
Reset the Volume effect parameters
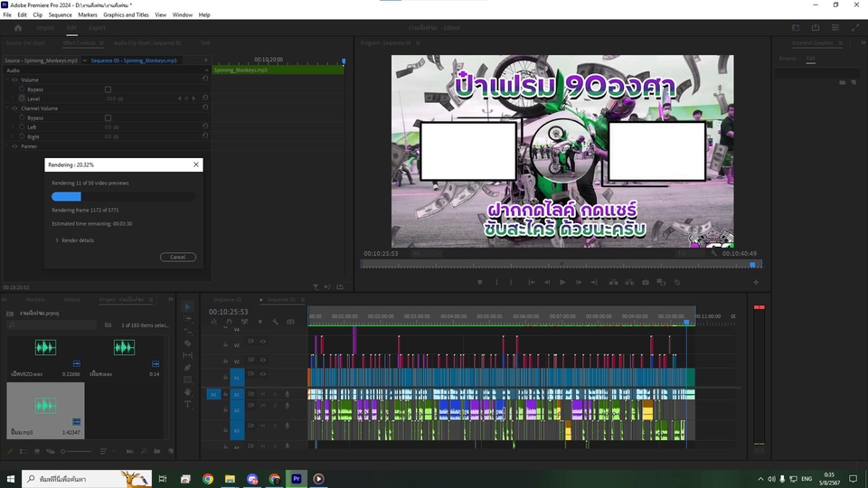coord(205,80)
